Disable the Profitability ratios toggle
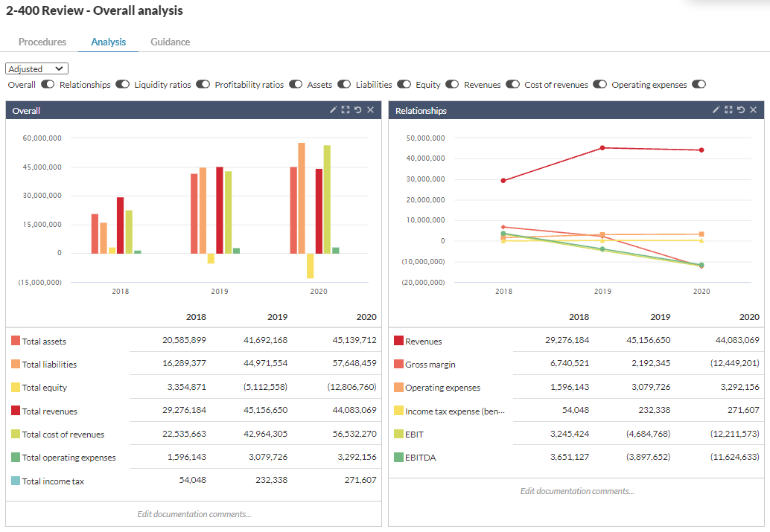Screen dimensions: 770x532 (295, 85)
